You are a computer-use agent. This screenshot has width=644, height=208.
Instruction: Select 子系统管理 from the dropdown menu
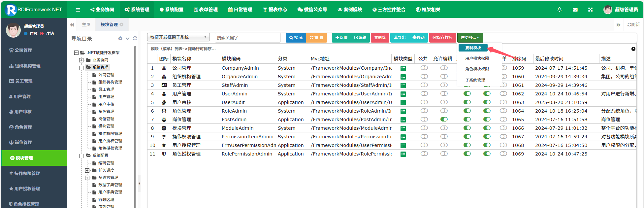475,80
